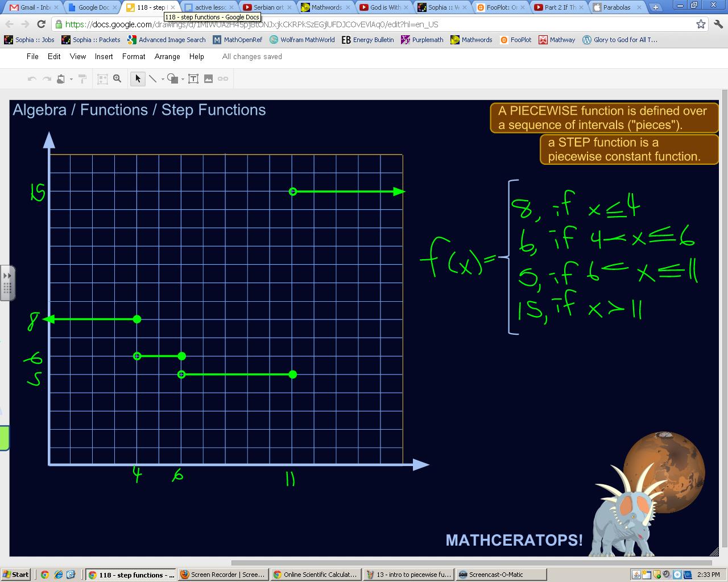Reload the page with the refresh icon
This screenshot has width=728, height=582.
coord(41,24)
